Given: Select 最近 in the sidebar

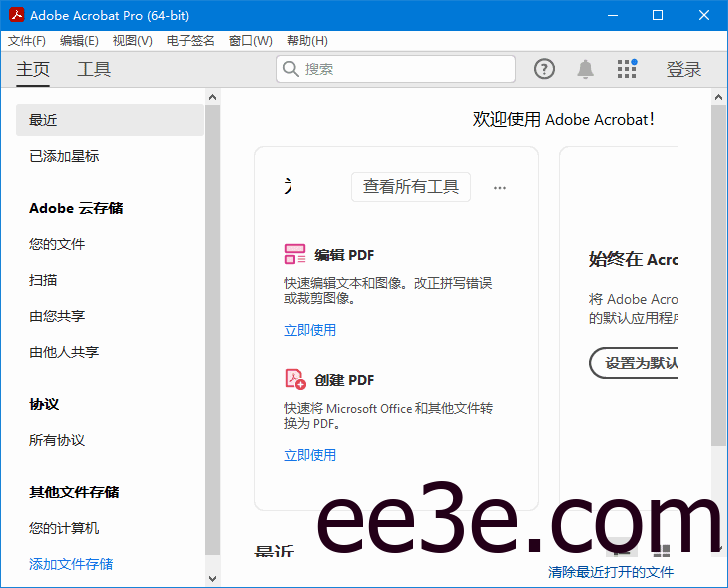Looking at the screenshot, I should click(110, 120).
